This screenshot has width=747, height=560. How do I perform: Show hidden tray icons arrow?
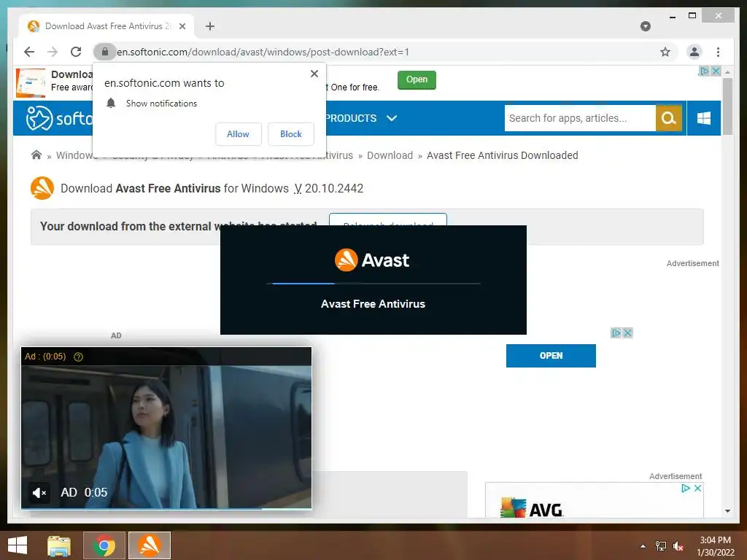(x=643, y=546)
